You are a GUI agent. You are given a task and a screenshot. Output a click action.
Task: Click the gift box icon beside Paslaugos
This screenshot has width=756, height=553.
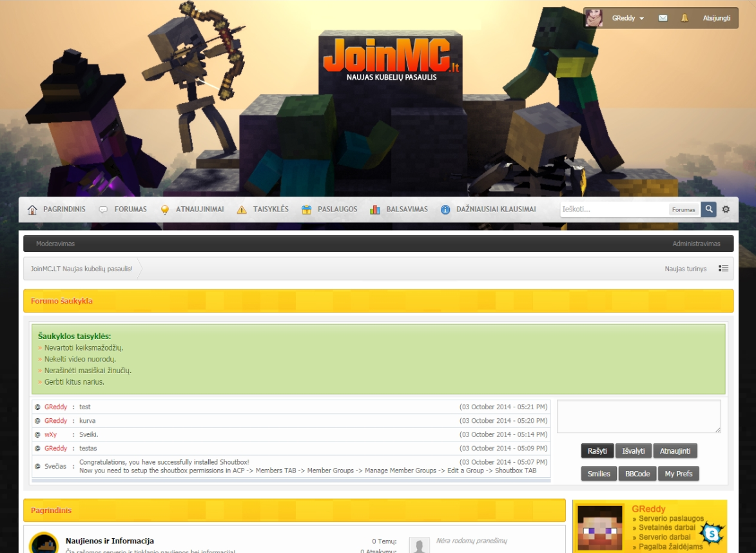pyautogui.click(x=306, y=209)
